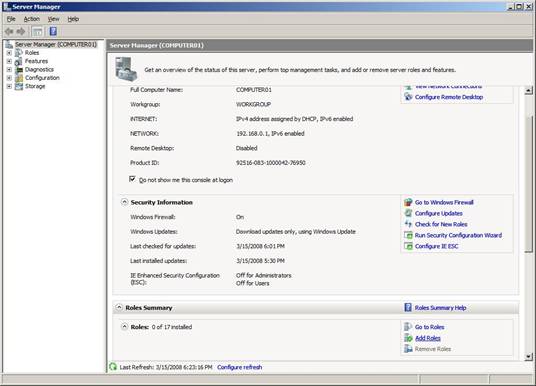Click the Go to Windows Firewall icon
536x386 pixels.
pyautogui.click(x=408, y=202)
